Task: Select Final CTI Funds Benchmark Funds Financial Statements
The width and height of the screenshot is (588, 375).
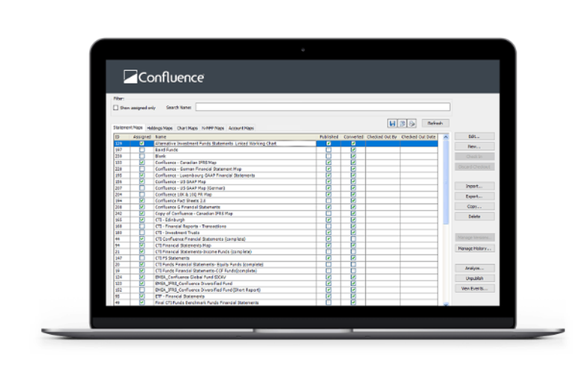Action: (207, 303)
